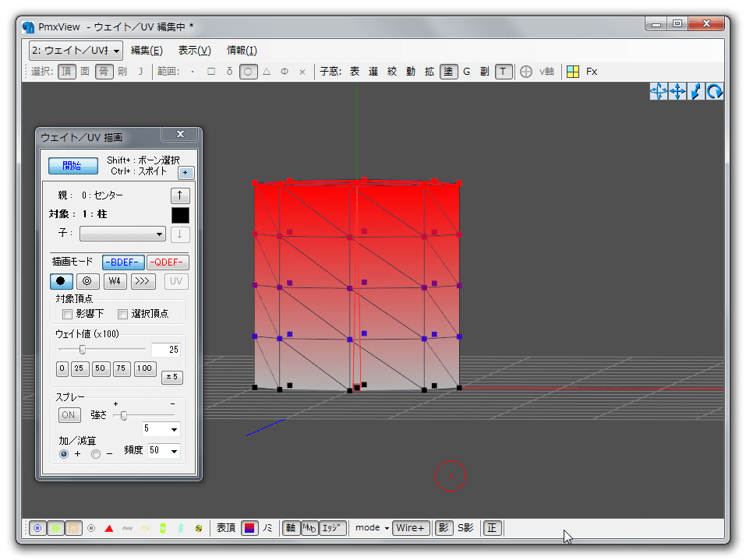
Task: Select the double-circle paint brush mode
Action: click(x=87, y=281)
